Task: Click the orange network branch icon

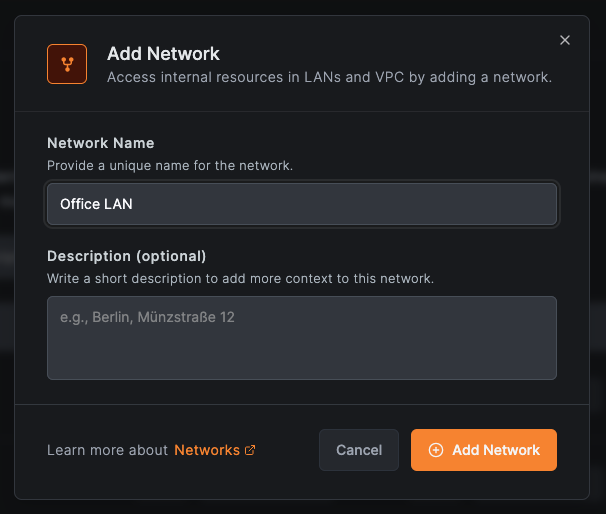Action: tap(67, 64)
